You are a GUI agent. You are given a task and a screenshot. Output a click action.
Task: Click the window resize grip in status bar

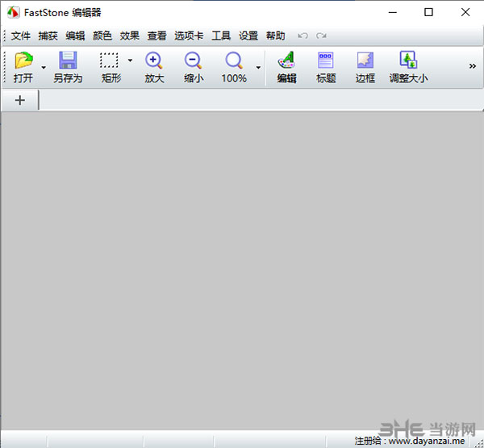(478, 442)
